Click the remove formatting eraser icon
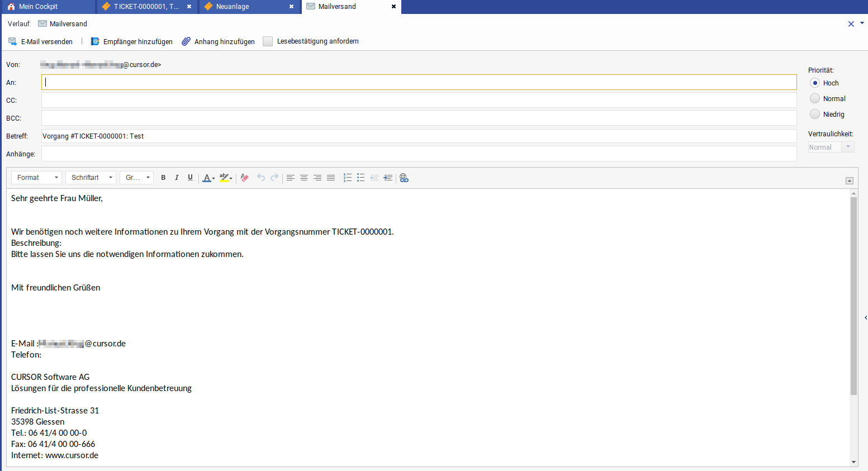Image resolution: width=868 pixels, height=471 pixels. coord(244,178)
